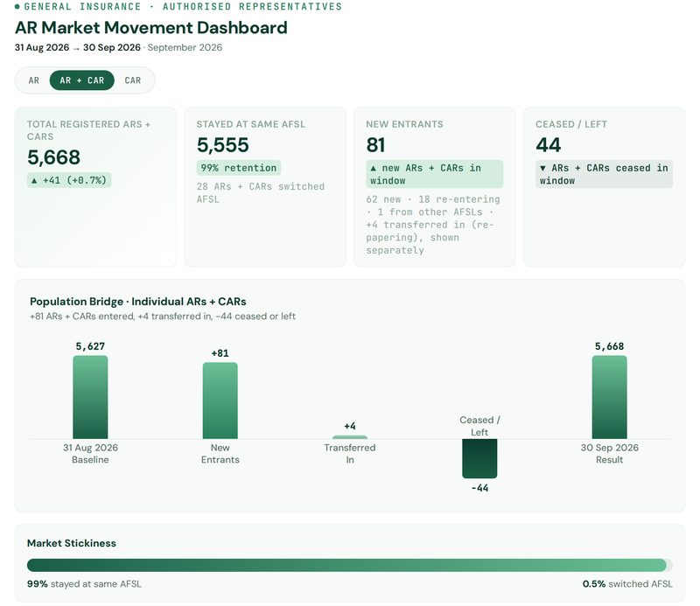The image size is (700, 606).
Task: Open the Total Registered ARs + CARs card
Action: coord(95,187)
